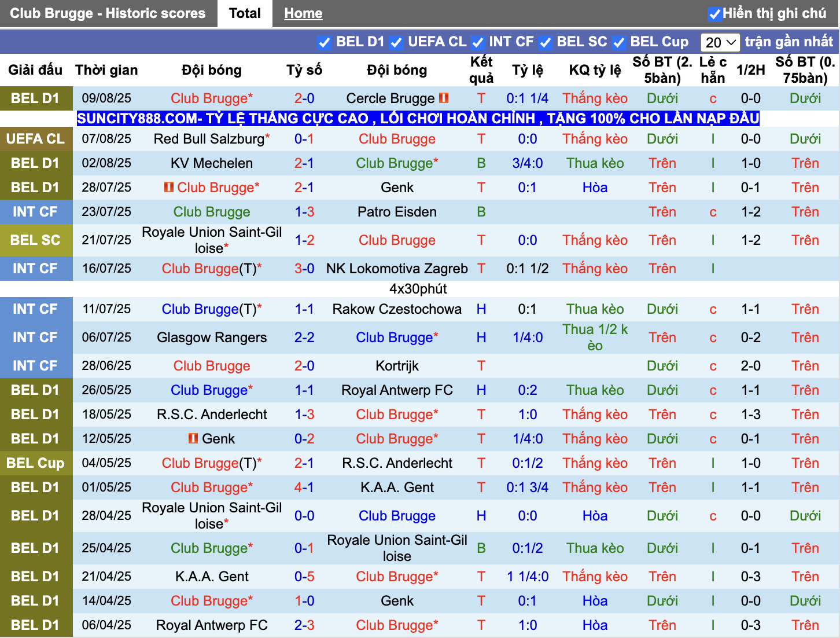Click the 3-0 score against NK Lokomotiva Zagreb

pos(304,269)
